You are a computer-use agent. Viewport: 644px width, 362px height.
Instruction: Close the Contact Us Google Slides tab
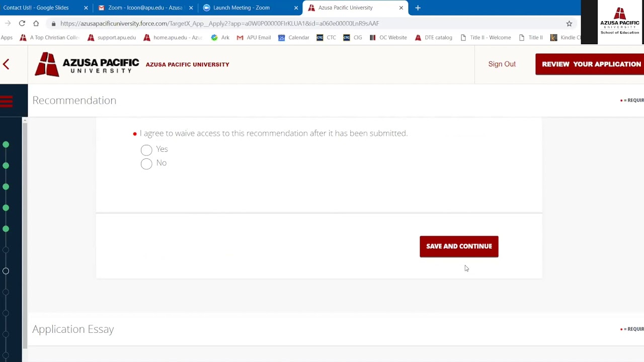(86, 8)
